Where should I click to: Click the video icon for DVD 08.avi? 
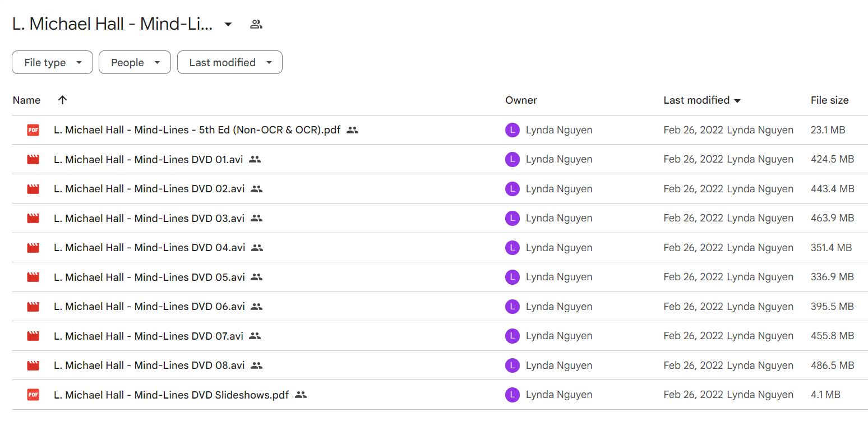(33, 365)
